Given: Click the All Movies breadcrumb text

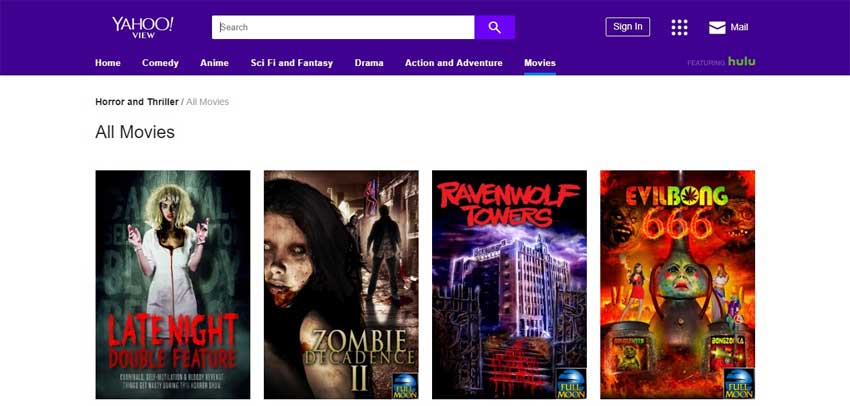Looking at the screenshot, I should 208,101.
